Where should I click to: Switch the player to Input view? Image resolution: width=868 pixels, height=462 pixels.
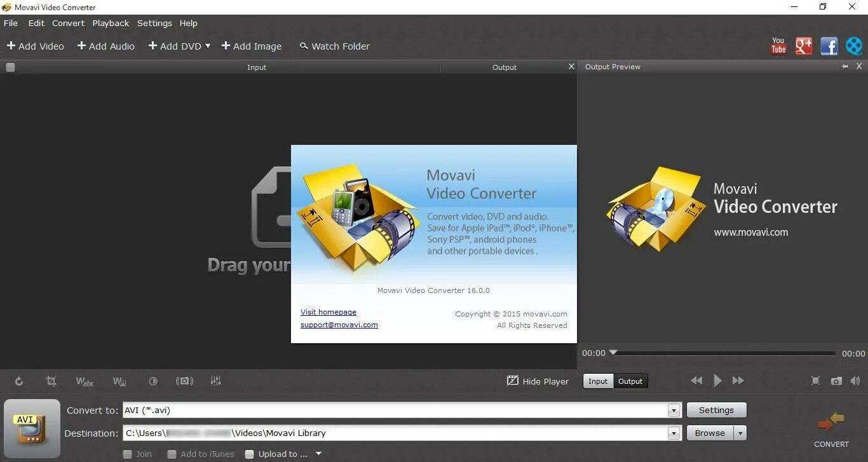pyautogui.click(x=598, y=381)
